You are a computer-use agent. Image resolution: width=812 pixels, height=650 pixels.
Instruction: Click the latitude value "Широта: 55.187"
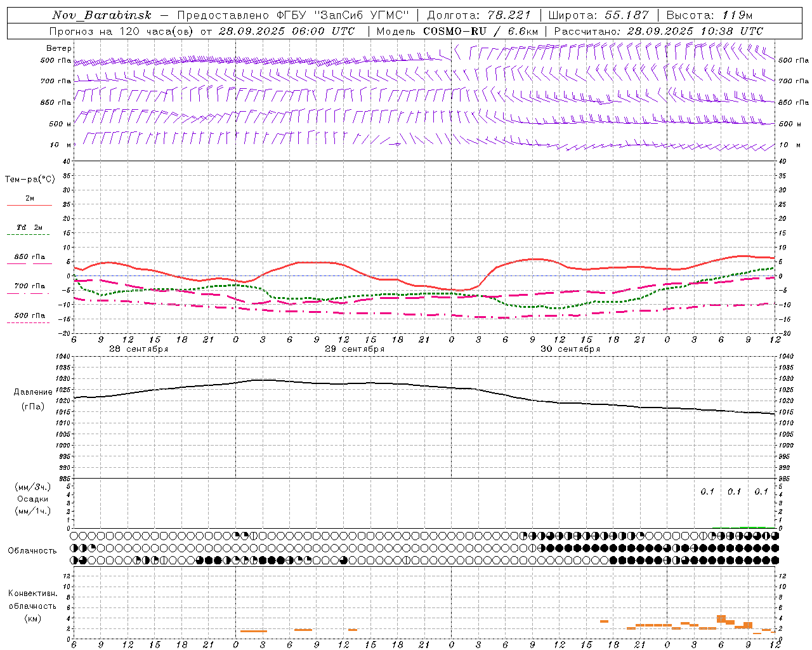[x=599, y=15]
